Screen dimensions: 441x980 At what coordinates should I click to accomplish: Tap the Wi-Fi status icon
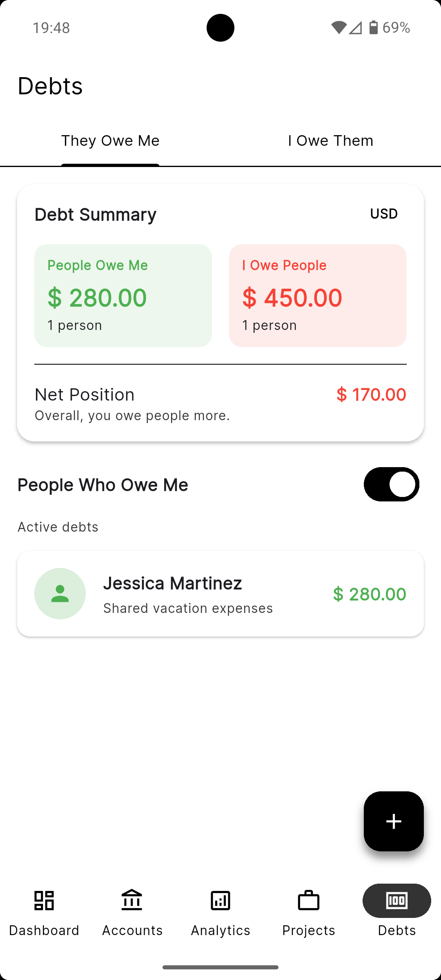point(339,28)
